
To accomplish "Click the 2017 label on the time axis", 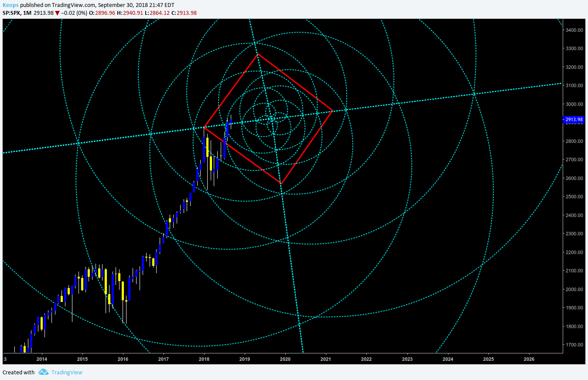I will (x=164, y=360).
